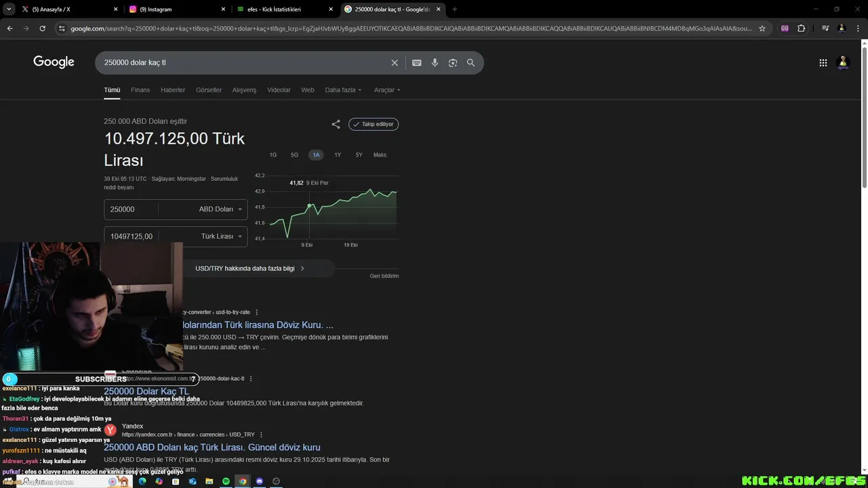Open Microsoft Store from taskbar
This screenshot has width=868, height=488.
176,481
